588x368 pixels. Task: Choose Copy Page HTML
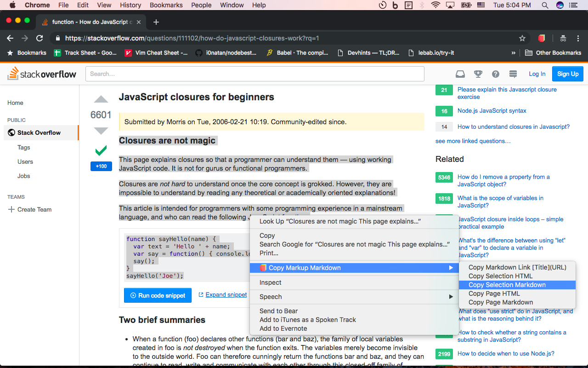tap(517, 293)
